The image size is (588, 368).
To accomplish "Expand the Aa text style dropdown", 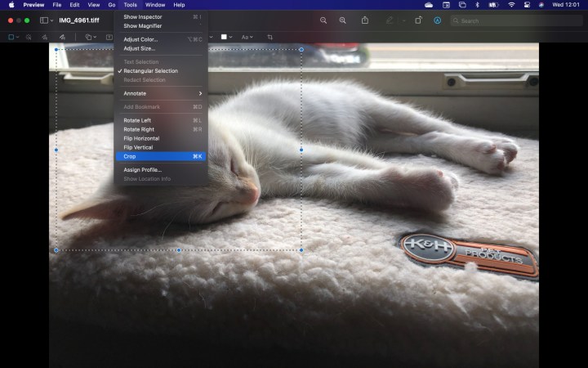I will tap(252, 37).
